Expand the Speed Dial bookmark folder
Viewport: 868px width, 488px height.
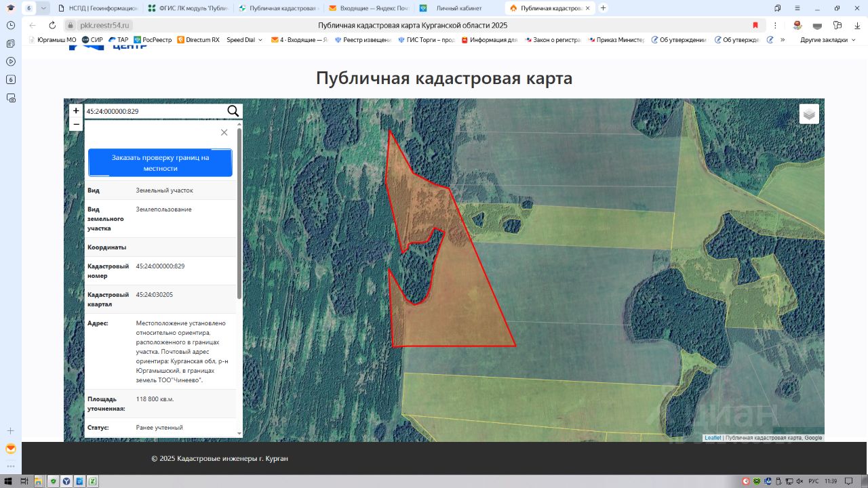tap(244, 40)
